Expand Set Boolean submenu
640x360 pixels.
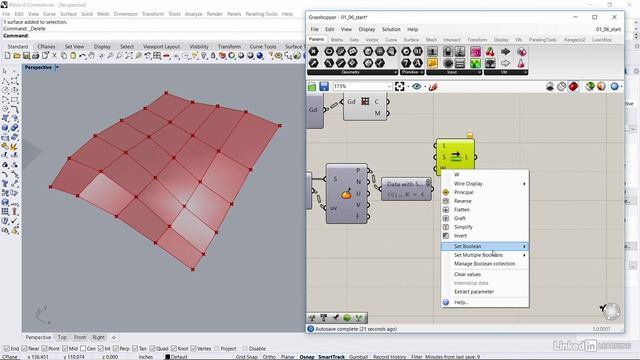click(x=485, y=246)
